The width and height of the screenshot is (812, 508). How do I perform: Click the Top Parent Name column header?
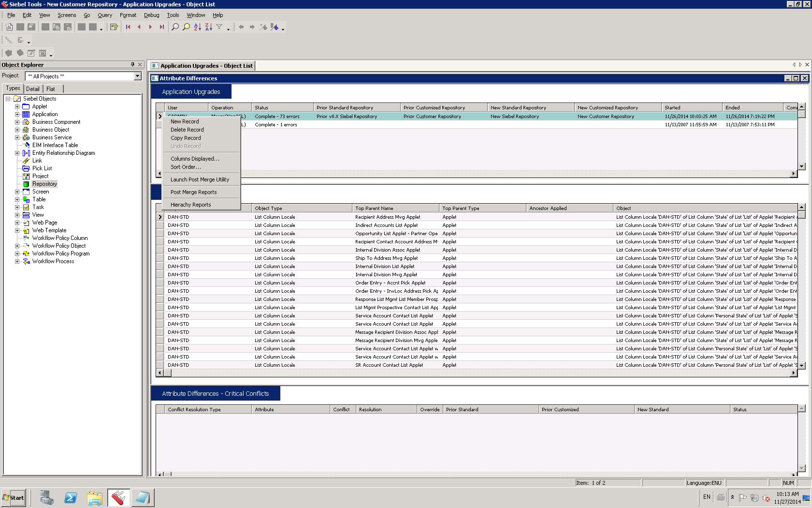(396, 209)
